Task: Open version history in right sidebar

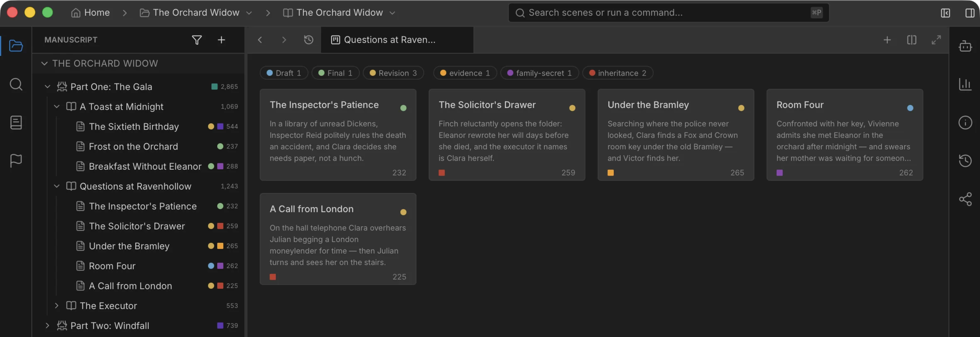Action: [x=965, y=161]
